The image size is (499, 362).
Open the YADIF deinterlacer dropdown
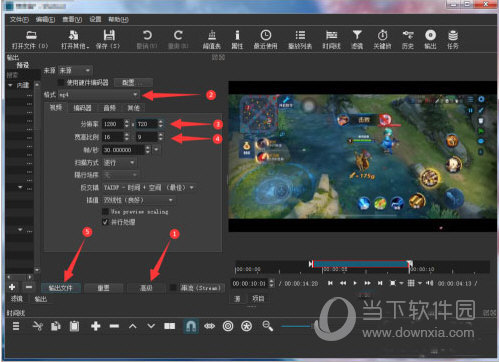[x=149, y=187]
